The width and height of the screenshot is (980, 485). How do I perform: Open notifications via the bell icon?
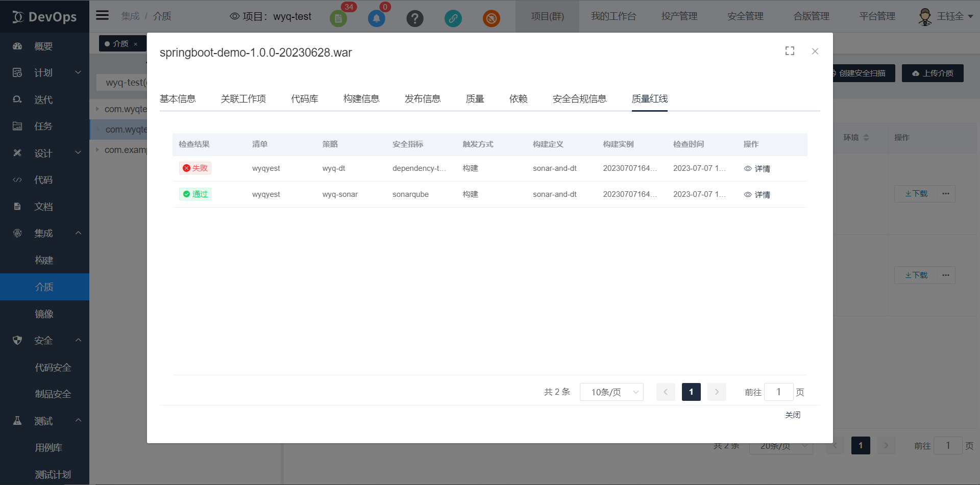click(x=377, y=18)
